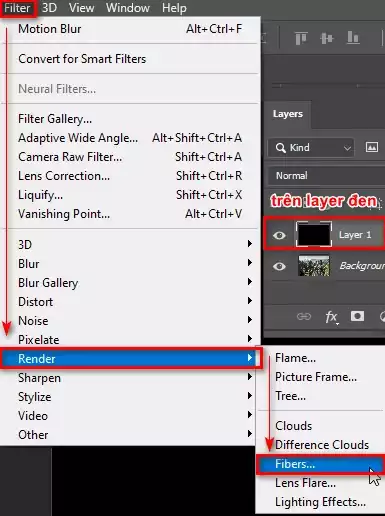
Task: Open the Vanishing Point filter
Action: point(130,214)
